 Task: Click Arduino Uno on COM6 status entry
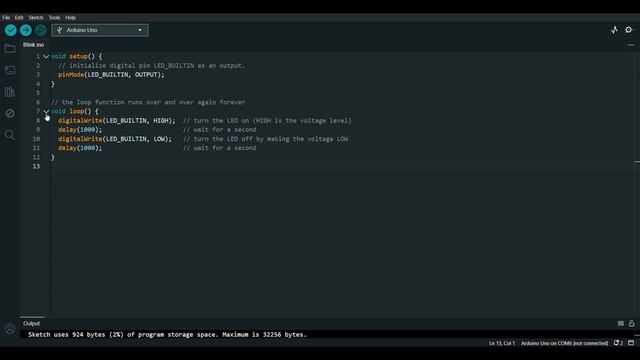click(x=564, y=343)
